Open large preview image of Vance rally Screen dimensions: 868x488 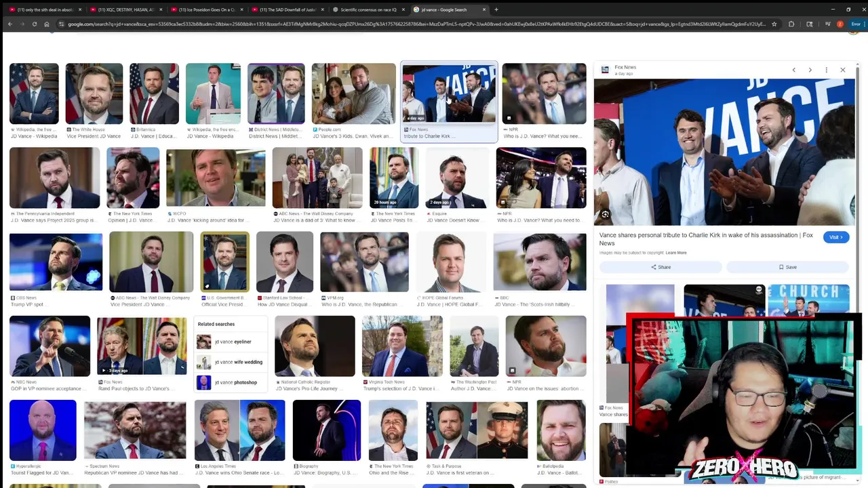[724, 152]
